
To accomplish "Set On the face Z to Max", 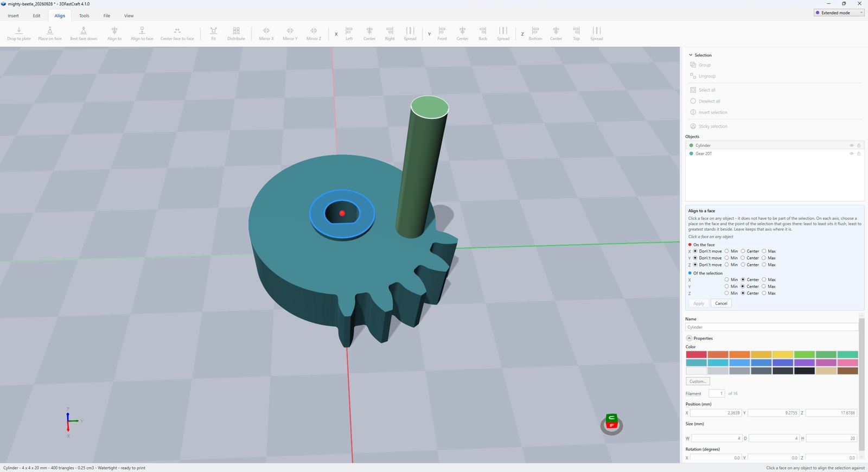I will tap(764, 265).
